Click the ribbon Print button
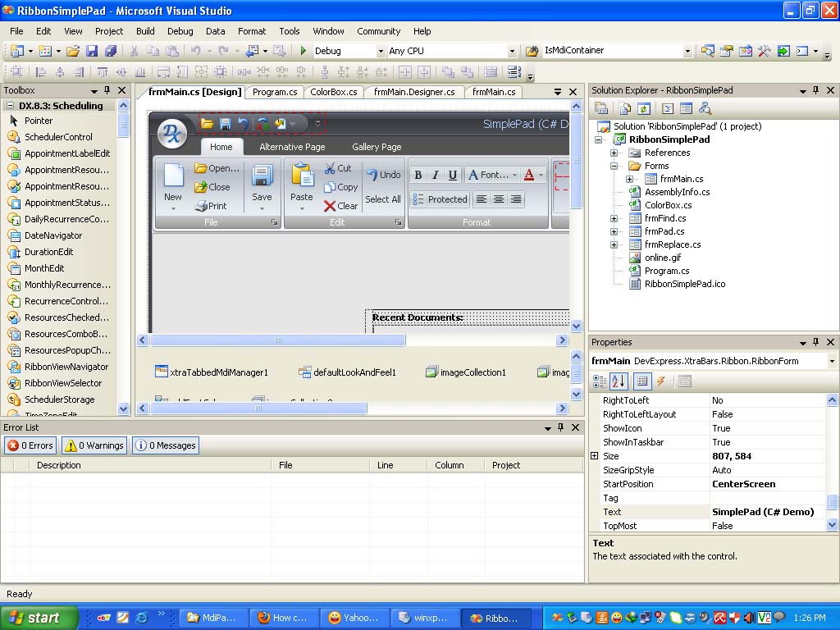This screenshot has width=840, height=630. pyautogui.click(x=211, y=206)
